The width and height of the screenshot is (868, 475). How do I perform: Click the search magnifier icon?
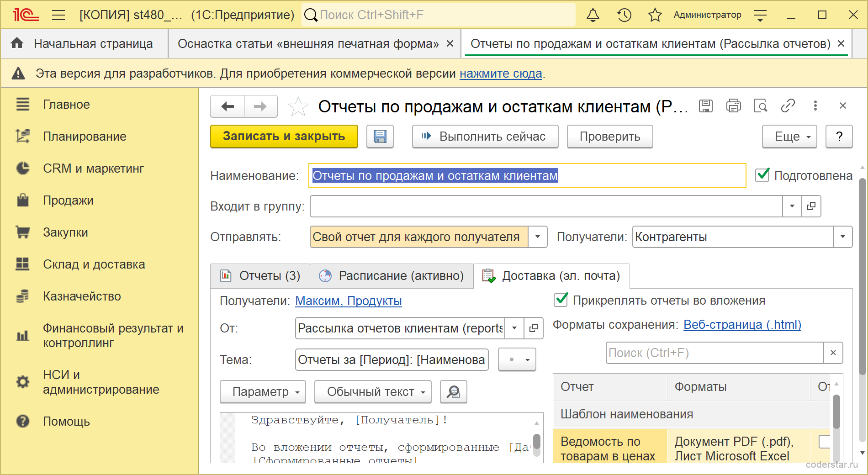point(311,15)
